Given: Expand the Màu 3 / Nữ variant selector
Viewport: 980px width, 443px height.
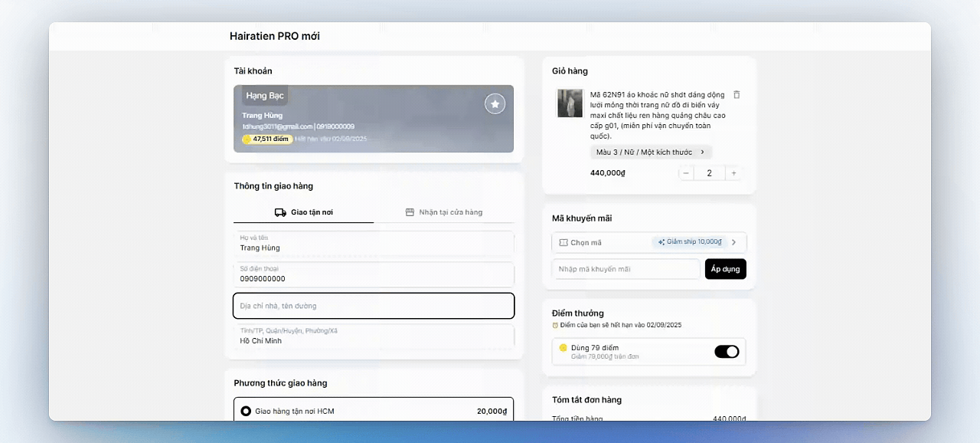Looking at the screenshot, I should [x=651, y=152].
